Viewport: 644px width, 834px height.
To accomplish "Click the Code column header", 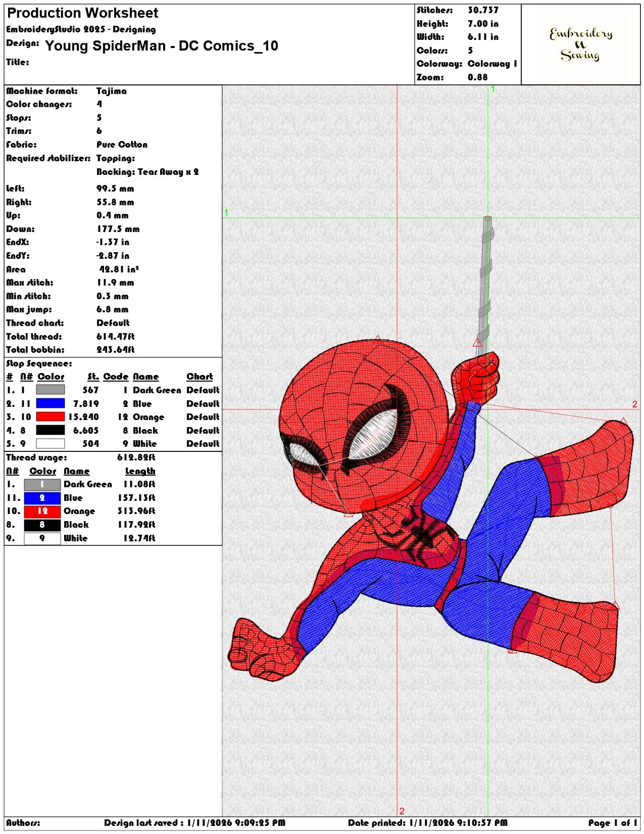I will (x=116, y=377).
